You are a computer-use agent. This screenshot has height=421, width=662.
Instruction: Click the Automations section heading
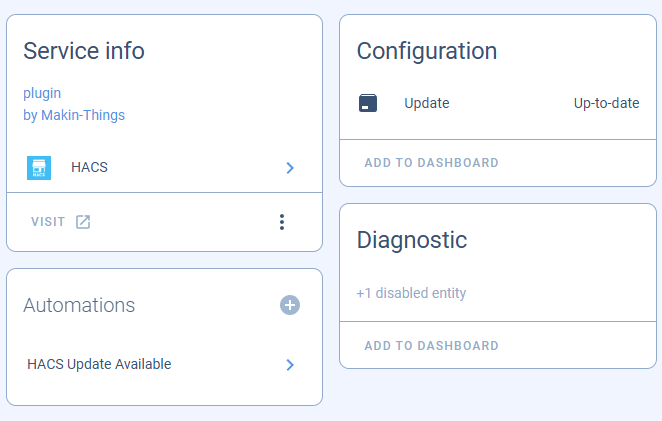79,305
